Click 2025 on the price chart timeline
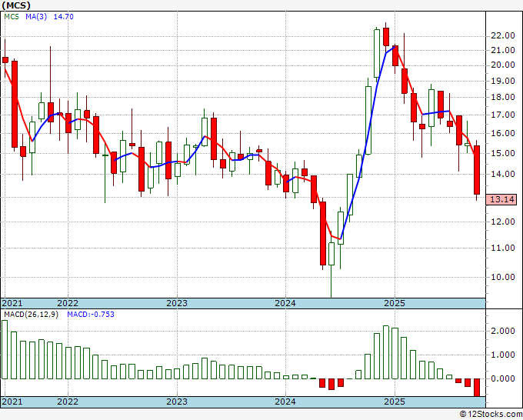The width and height of the screenshot is (523, 420). (394, 303)
